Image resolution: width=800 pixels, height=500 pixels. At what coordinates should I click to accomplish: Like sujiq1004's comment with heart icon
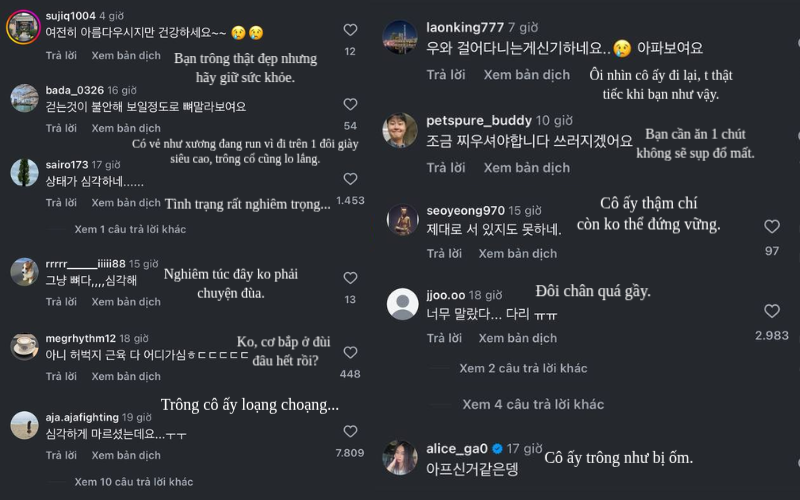[x=350, y=30]
